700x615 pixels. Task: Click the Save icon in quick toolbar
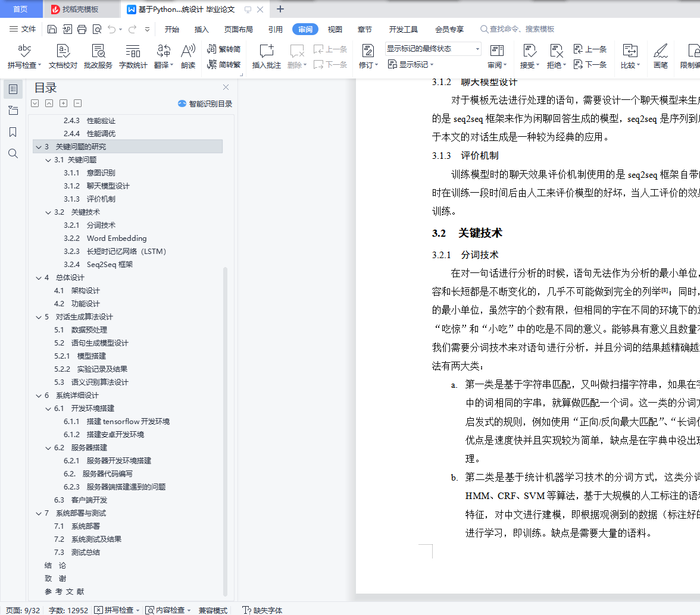52,29
